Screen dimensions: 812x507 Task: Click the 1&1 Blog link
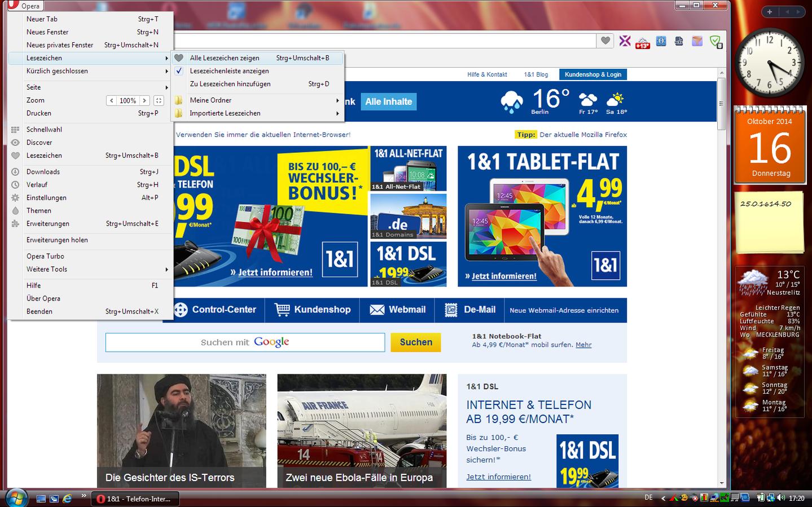tap(536, 74)
